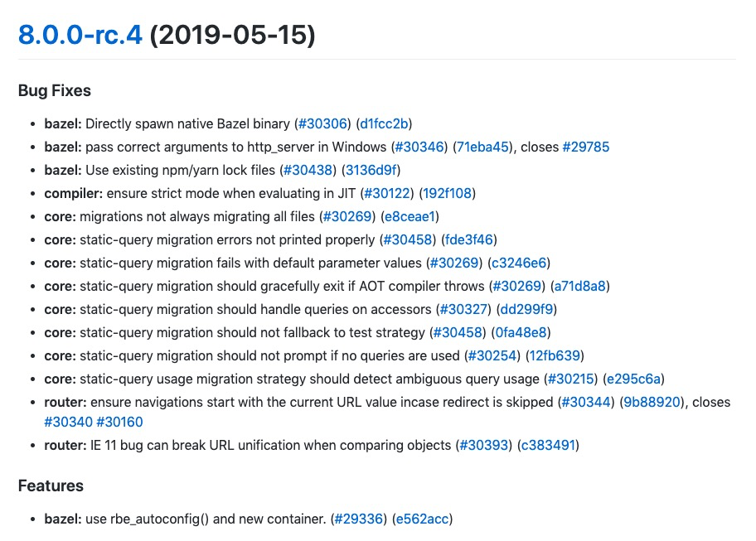Open closed issue #30340

point(68,422)
